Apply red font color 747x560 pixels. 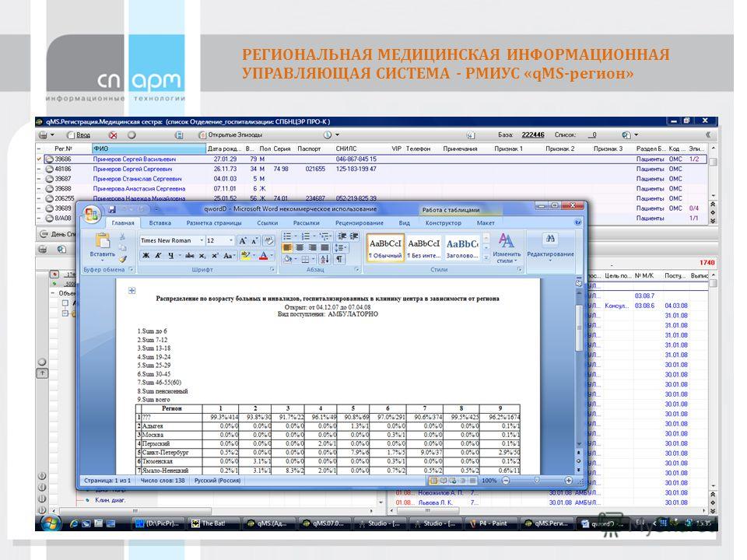point(263,256)
